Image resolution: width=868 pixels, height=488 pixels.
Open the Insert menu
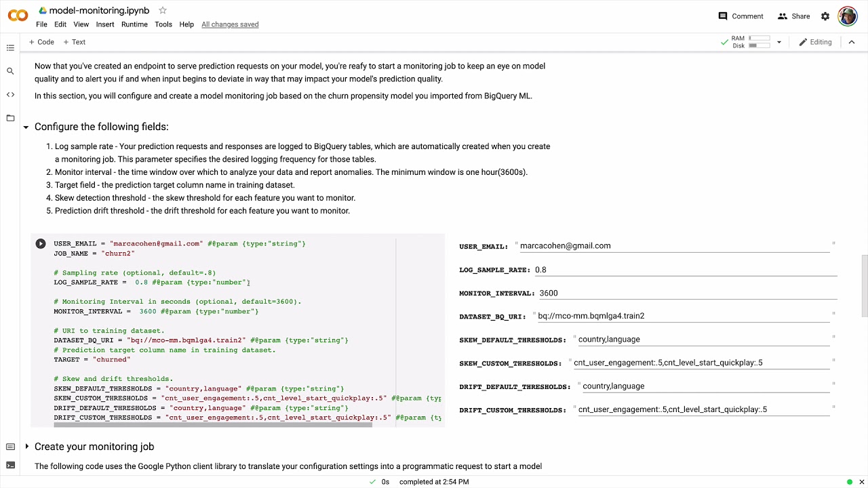(105, 24)
